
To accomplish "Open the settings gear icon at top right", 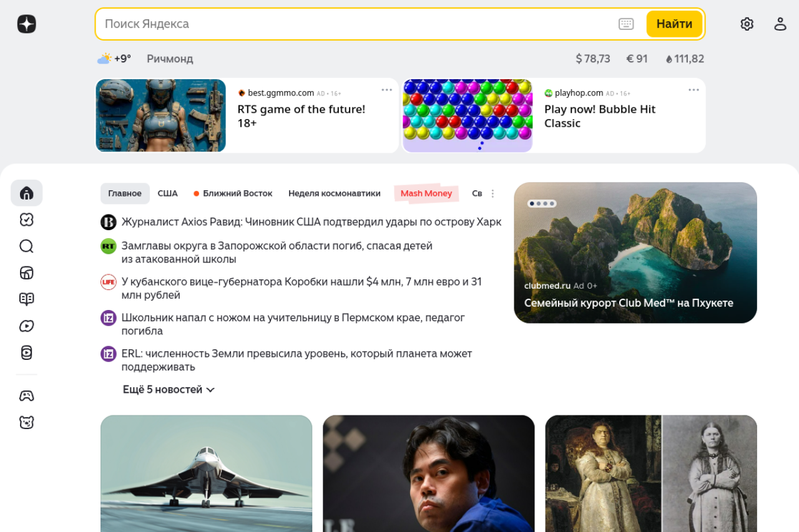I will (x=747, y=24).
